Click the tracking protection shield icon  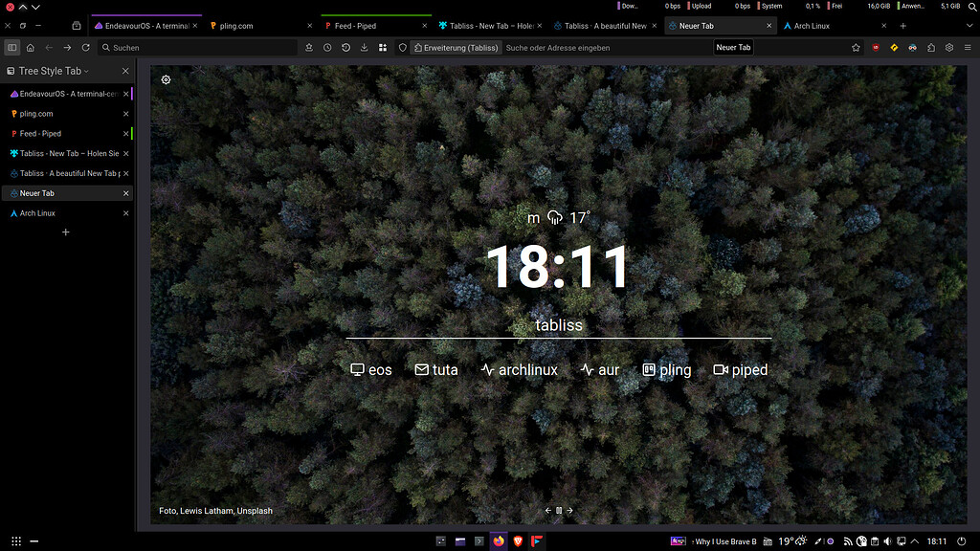[403, 47]
